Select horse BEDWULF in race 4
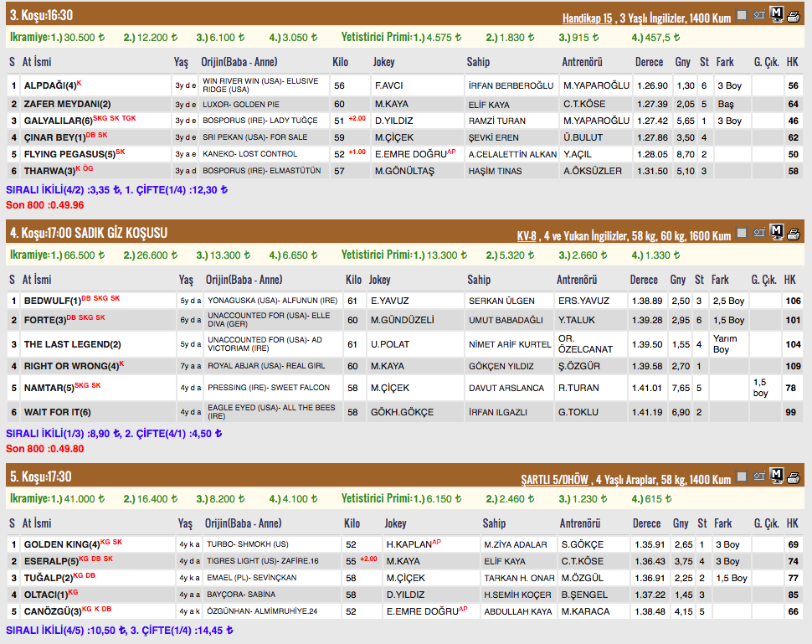Image resolution: width=812 pixels, height=644 pixels. pos(52,301)
